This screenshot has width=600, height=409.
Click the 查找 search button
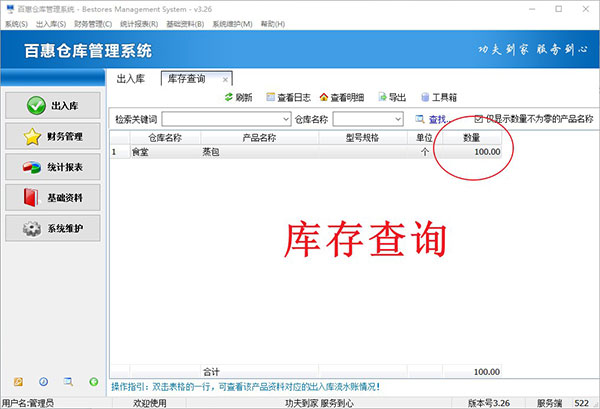click(430, 119)
